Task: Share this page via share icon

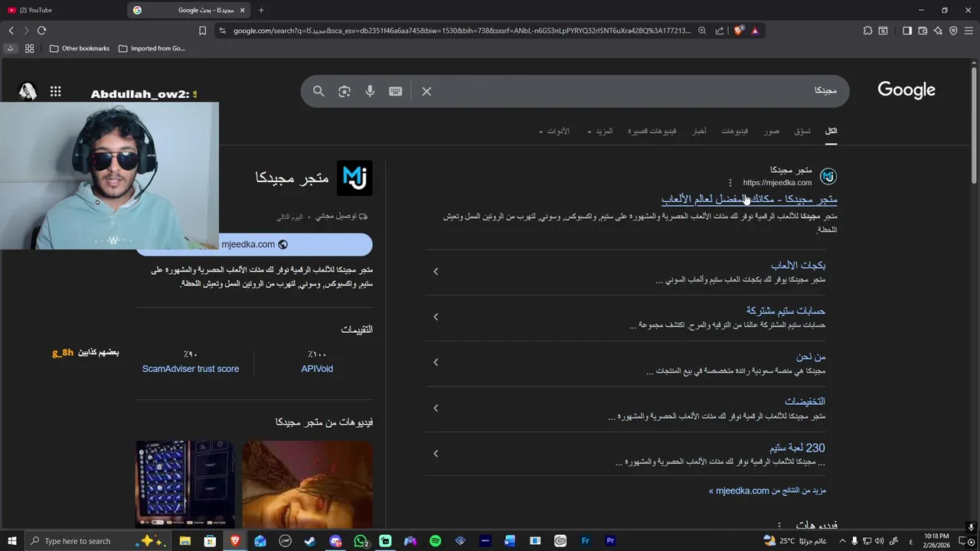Action: coord(720,31)
